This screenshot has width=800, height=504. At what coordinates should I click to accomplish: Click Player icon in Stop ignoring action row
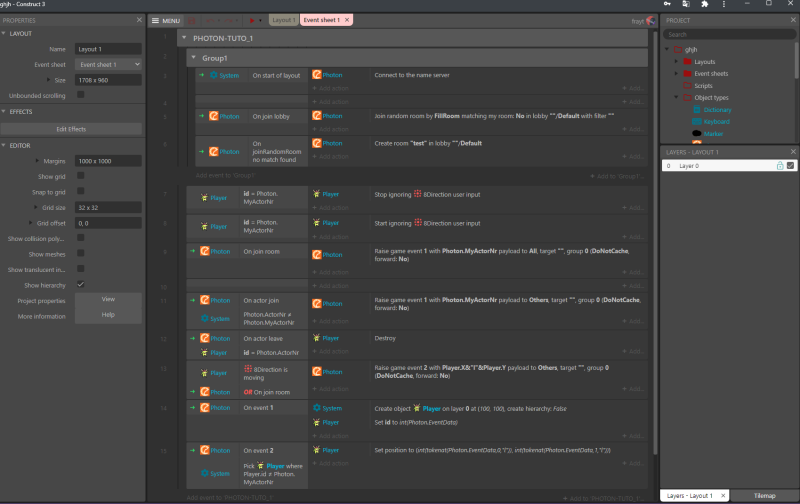click(x=317, y=194)
